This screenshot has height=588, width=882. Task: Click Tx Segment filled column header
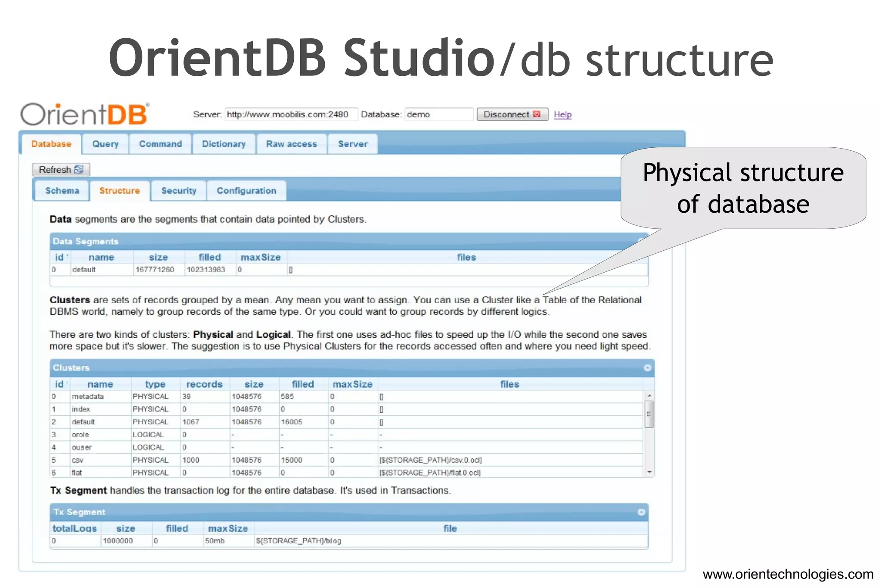[177, 529]
